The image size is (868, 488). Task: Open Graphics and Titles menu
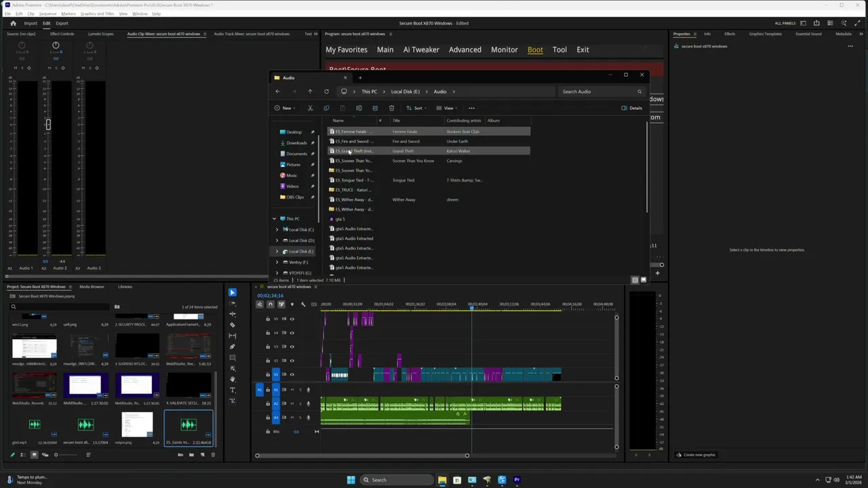coord(97,14)
